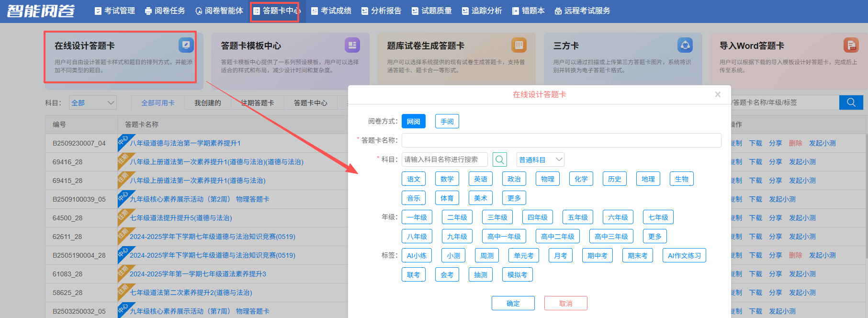Show 更多 grades in dialog

655,236
